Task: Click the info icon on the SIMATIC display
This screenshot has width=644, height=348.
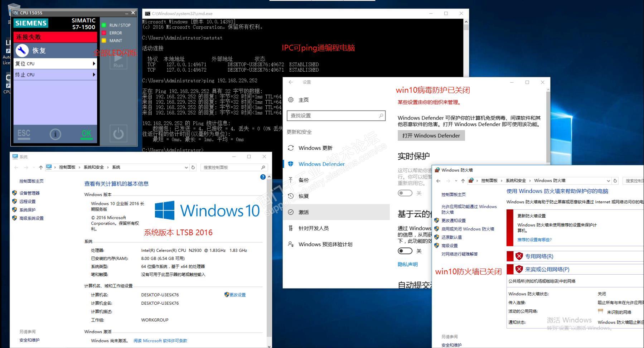Action: coord(55,134)
